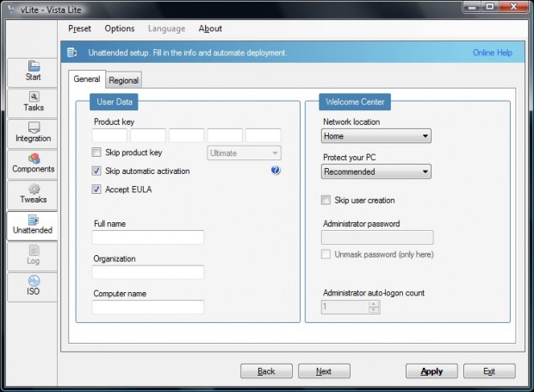This screenshot has height=392, width=534.
Task: Go to the ISO section
Action: (33, 287)
